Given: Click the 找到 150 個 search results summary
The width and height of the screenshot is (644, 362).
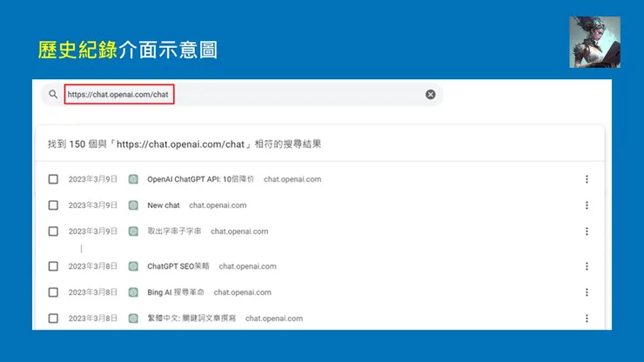Looking at the screenshot, I should pyautogui.click(x=184, y=144).
